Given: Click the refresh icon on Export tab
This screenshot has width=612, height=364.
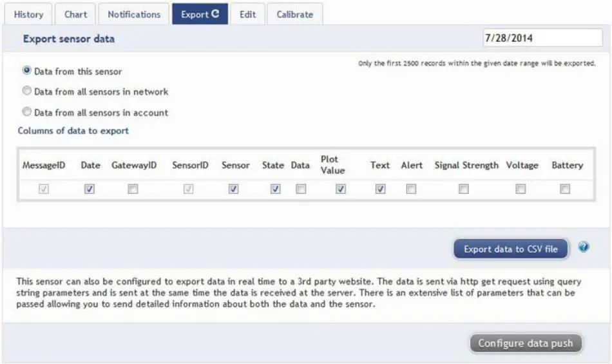Looking at the screenshot, I should pyautogui.click(x=215, y=14).
